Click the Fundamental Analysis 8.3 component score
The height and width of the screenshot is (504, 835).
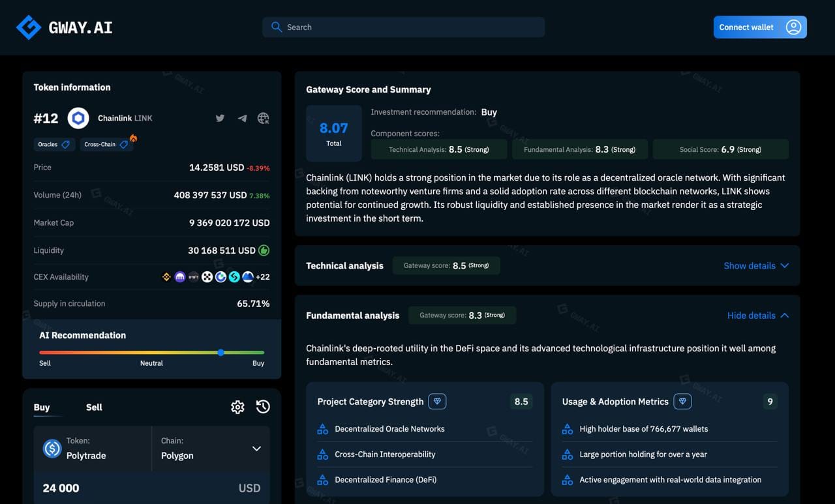(579, 149)
